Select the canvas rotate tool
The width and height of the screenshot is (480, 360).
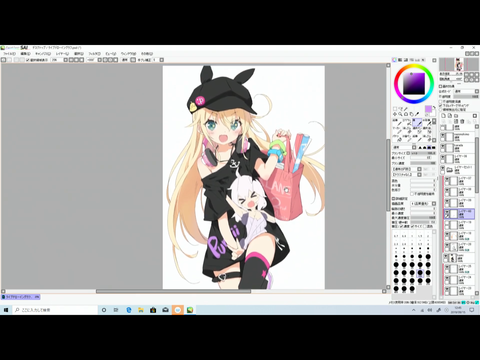pyautogui.click(x=406, y=114)
